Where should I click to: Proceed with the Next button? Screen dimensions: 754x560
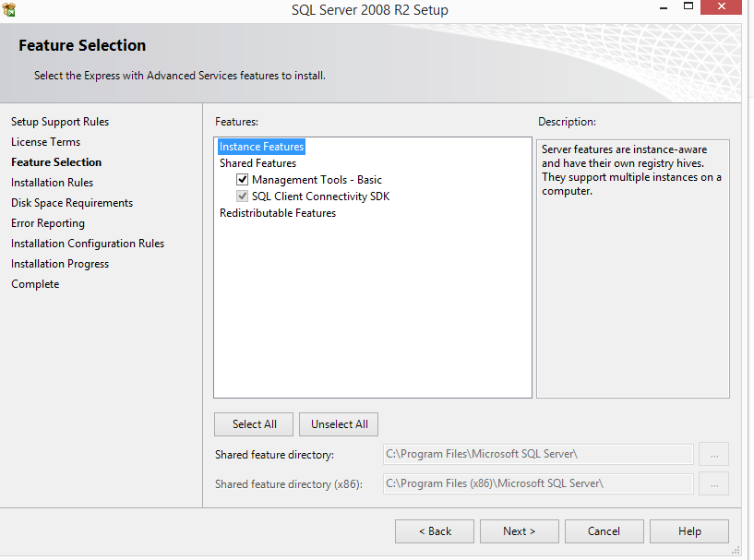[x=520, y=531]
